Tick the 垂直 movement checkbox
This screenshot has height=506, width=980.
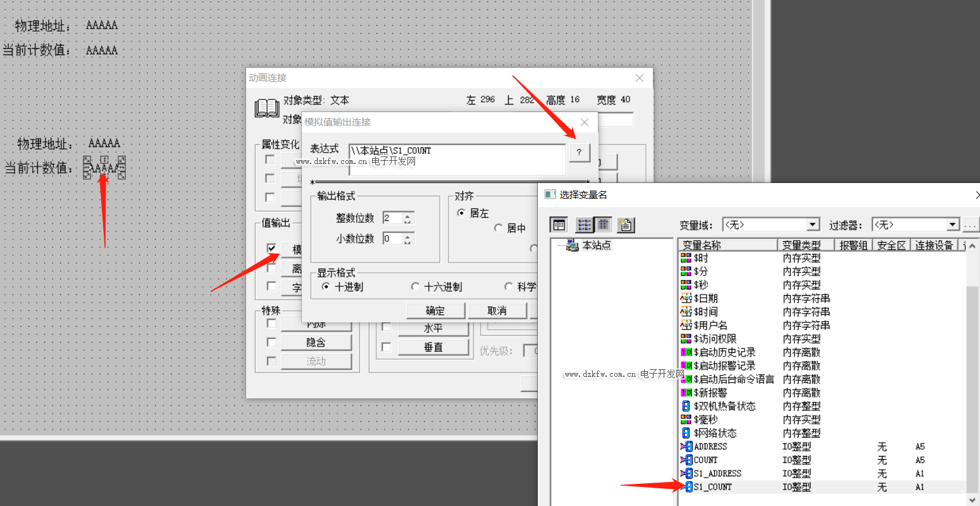click(386, 347)
